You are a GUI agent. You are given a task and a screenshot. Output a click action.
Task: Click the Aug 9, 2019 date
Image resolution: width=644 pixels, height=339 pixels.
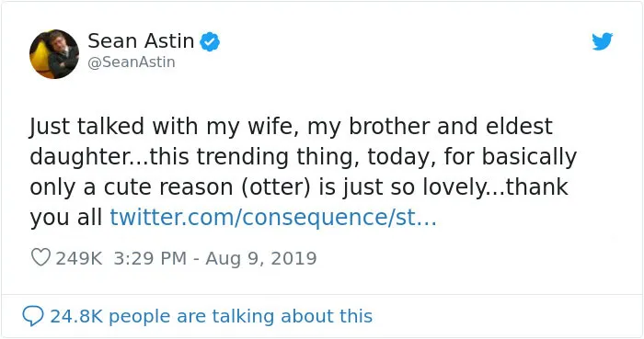point(261,258)
